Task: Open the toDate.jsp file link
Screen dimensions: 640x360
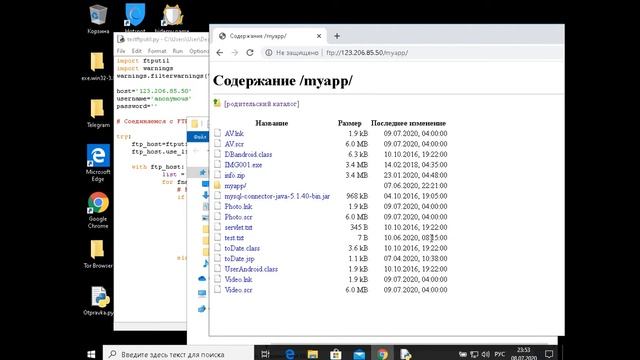Action: tap(240, 258)
